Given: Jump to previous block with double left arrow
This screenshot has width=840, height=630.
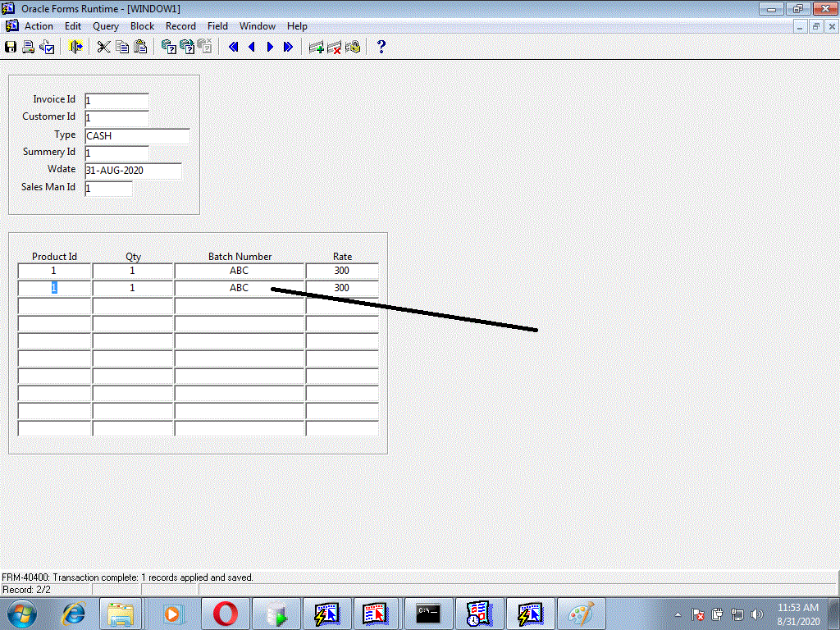Looking at the screenshot, I should (234, 48).
